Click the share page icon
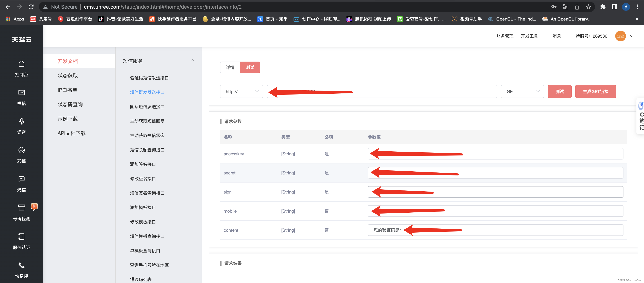 click(577, 7)
